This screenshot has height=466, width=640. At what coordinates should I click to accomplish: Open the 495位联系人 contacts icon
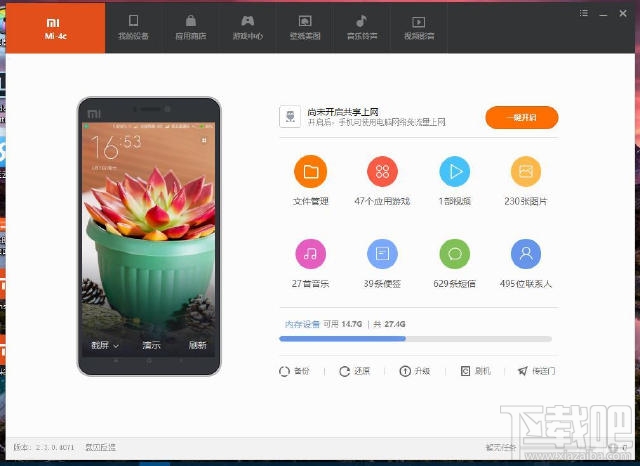(x=526, y=254)
